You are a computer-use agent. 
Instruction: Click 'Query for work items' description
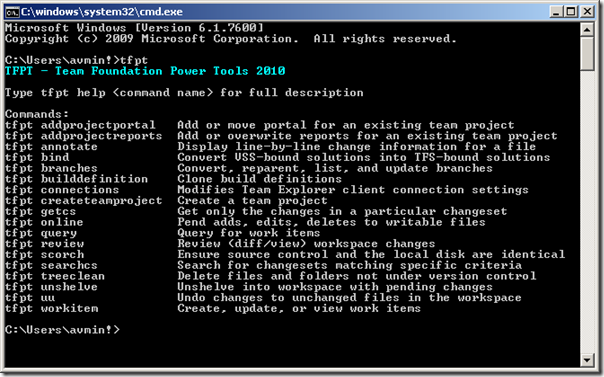pos(248,233)
